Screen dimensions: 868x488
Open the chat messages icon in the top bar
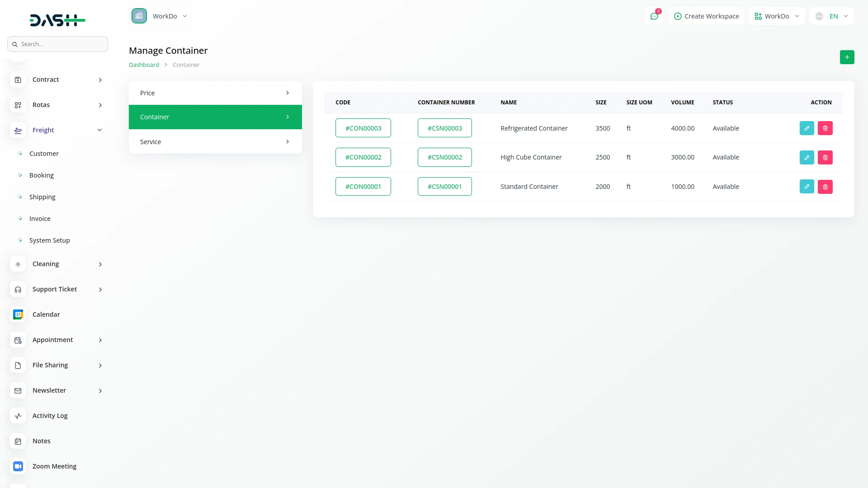click(654, 16)
